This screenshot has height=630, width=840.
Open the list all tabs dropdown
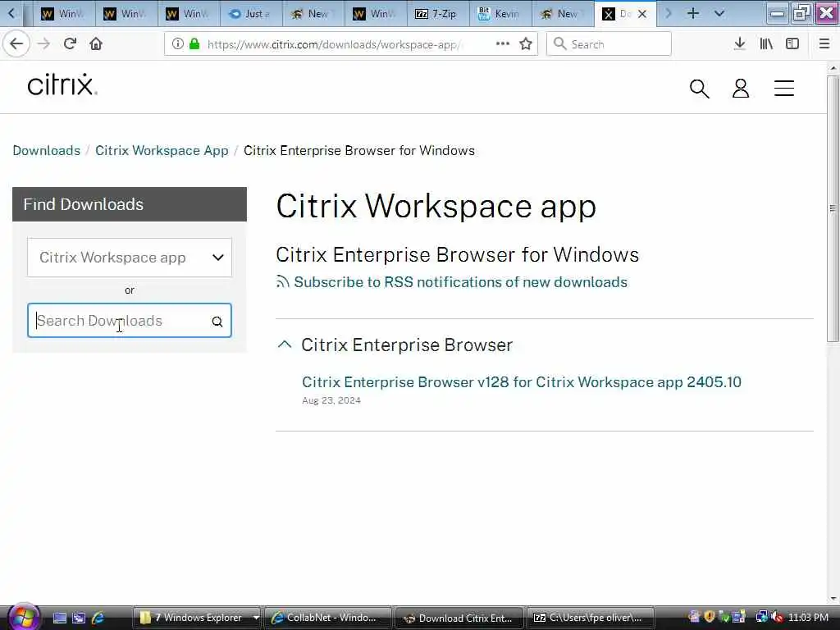click(x=719, y=13)
